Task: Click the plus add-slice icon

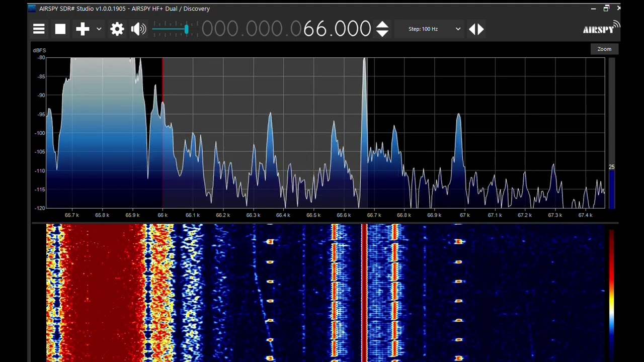Action: (x=83, y=29)
